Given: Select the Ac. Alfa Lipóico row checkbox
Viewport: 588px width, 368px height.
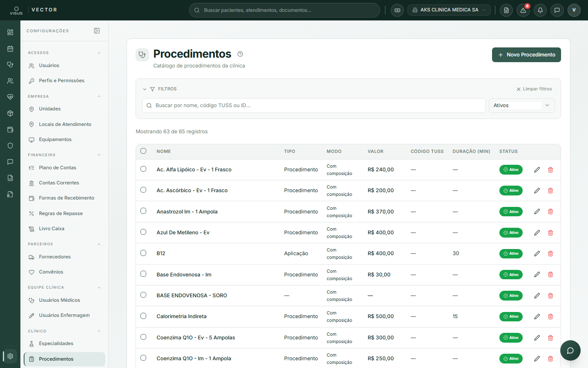Looking at the screenshot, I should (x=143, y=169).
